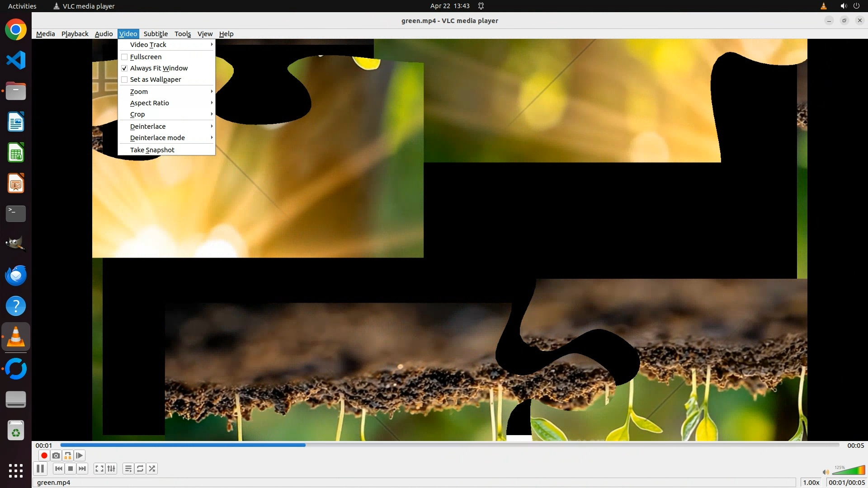Pause the video playback
Viewport: 868px width, 488px height.
coord(40,469)
